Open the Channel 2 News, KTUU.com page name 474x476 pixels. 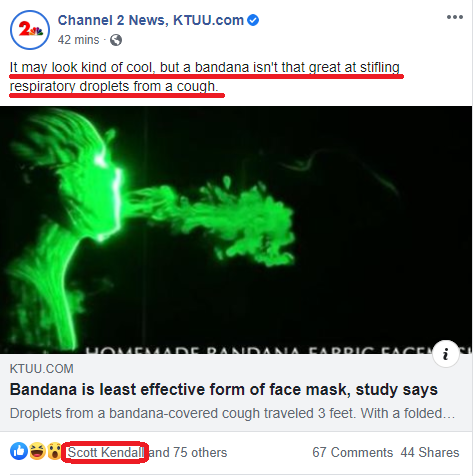pyautogui.click(x=151, y=20)
